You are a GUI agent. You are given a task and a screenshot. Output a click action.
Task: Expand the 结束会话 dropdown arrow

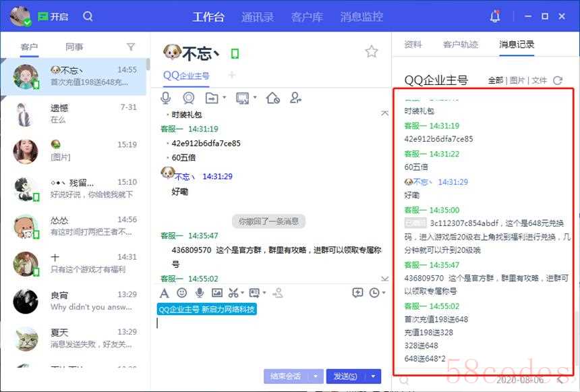tap(316, 376)
